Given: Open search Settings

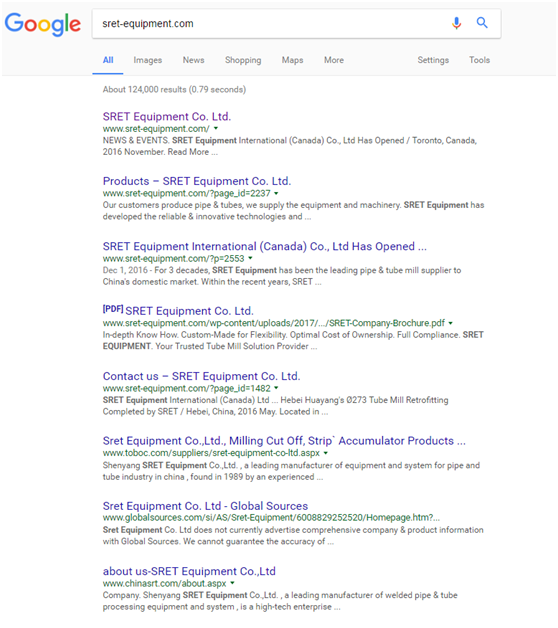Looking at the screenshot, I should 433,60.
